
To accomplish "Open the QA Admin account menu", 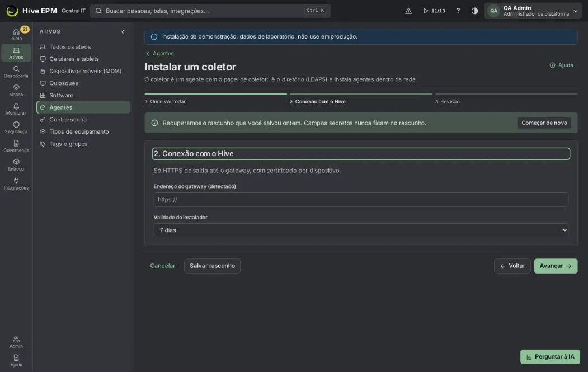I will [533, 11].
